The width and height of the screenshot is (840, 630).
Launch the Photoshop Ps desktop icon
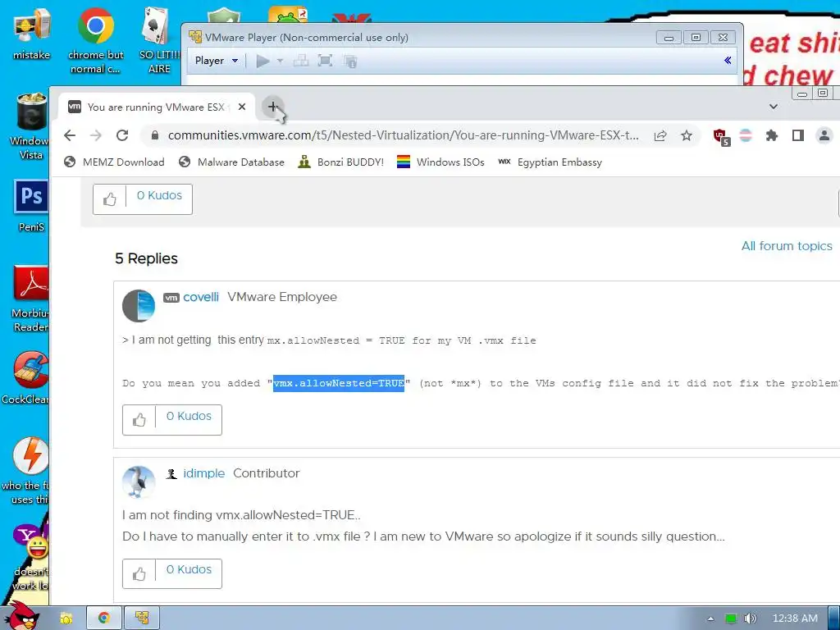(x=31, y=206)
